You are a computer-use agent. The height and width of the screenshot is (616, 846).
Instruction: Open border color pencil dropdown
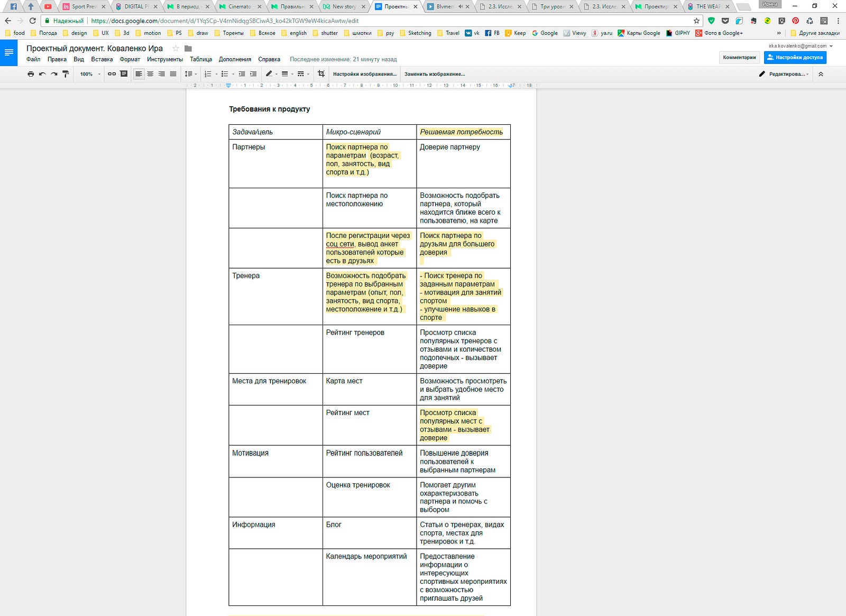pos(271,74)
